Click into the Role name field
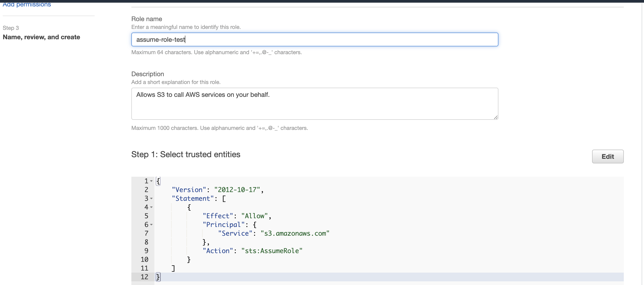 (314, 39)
